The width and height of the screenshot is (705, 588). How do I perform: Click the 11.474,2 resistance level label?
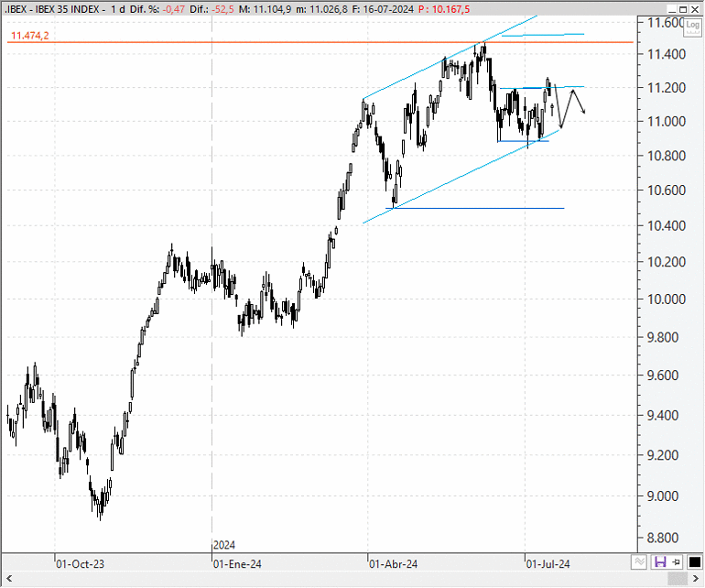29,36
